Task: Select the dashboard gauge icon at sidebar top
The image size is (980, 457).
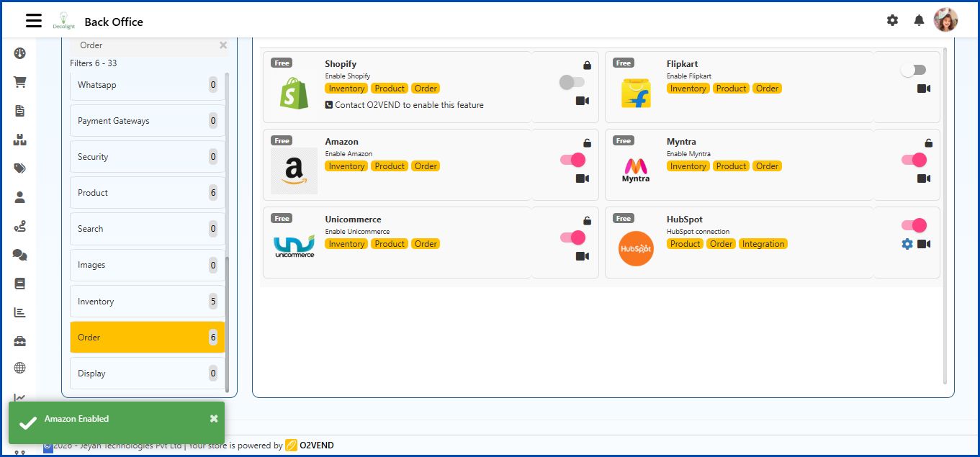Action: (x=19, y=53)
